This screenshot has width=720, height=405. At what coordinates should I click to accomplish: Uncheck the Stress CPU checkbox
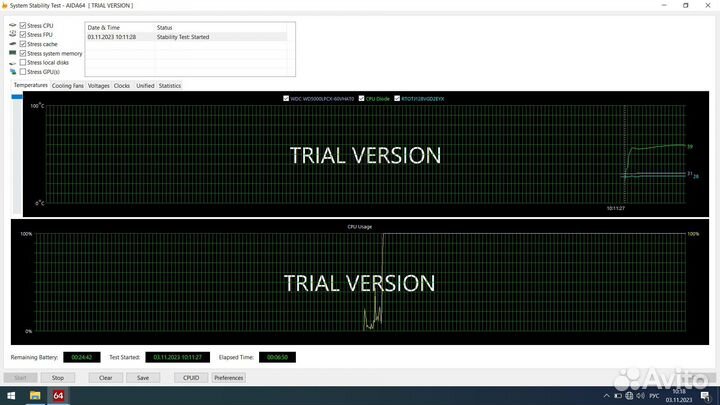pos(22,26)
